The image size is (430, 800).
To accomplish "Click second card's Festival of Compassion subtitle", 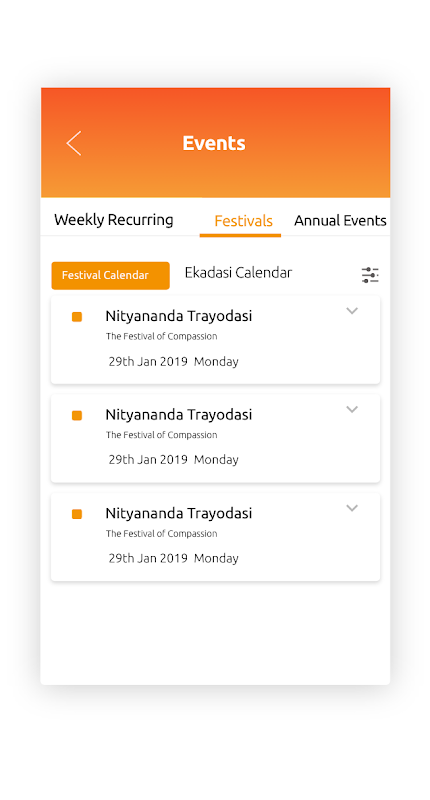I will (162, 435).
